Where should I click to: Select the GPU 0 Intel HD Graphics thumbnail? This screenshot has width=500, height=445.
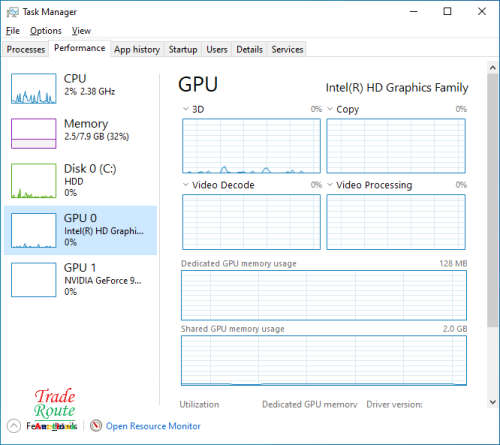[34, 231]
